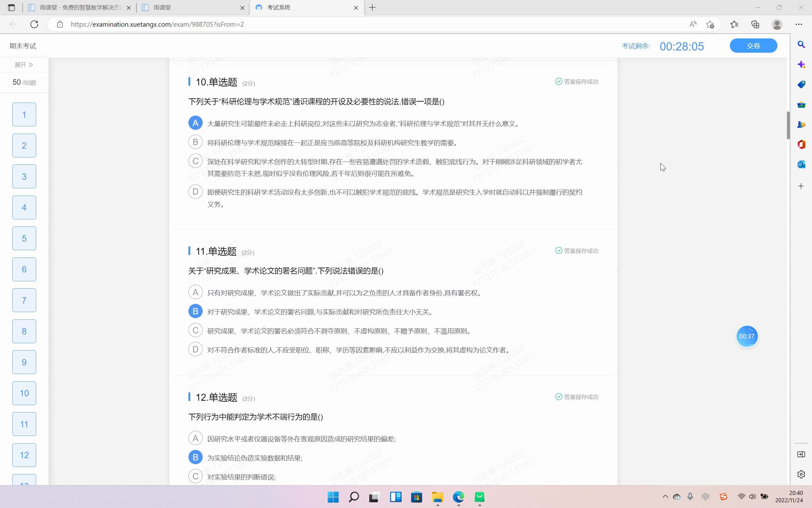The width and height of the screenshot is (812, 508).
Task: Open the Shopping tag icon in sidebar
Action: [801, 84]
